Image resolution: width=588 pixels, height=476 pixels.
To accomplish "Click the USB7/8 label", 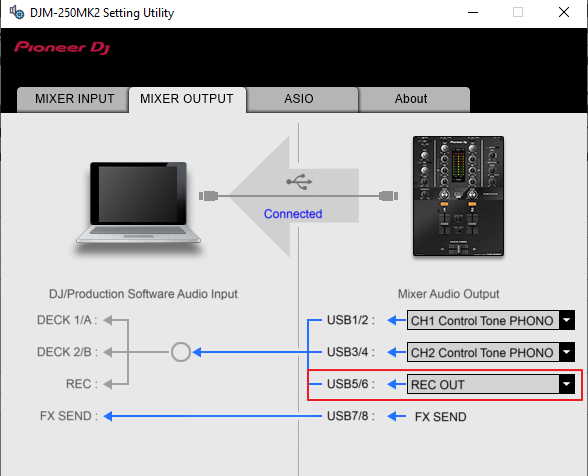I will click(351, 416).
